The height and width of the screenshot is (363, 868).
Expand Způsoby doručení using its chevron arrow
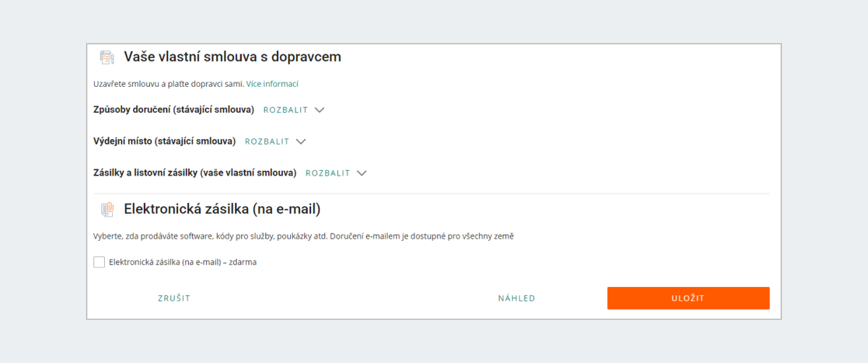click(320, 110)
